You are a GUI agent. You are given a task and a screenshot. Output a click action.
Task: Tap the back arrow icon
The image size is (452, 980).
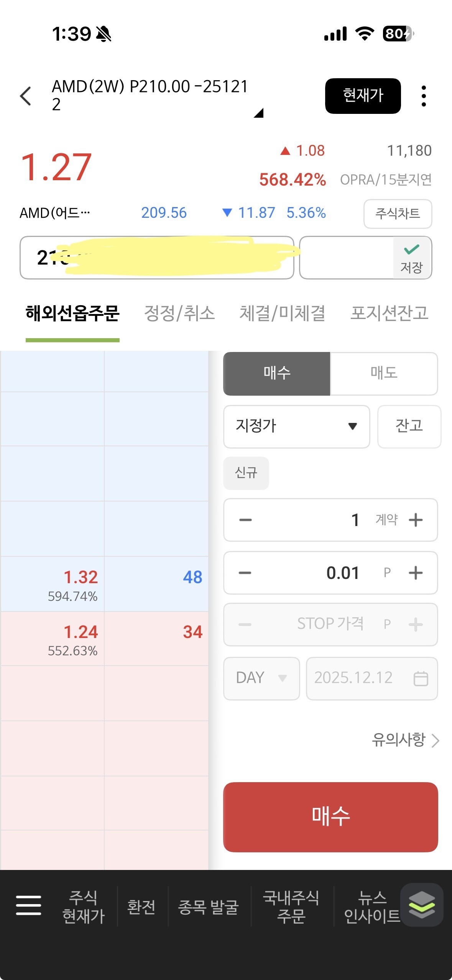click(x=26, y=96)
